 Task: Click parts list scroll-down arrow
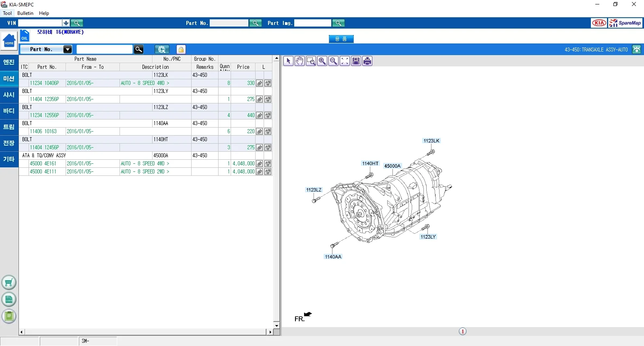pyautogui.click(x=277, y=325)
